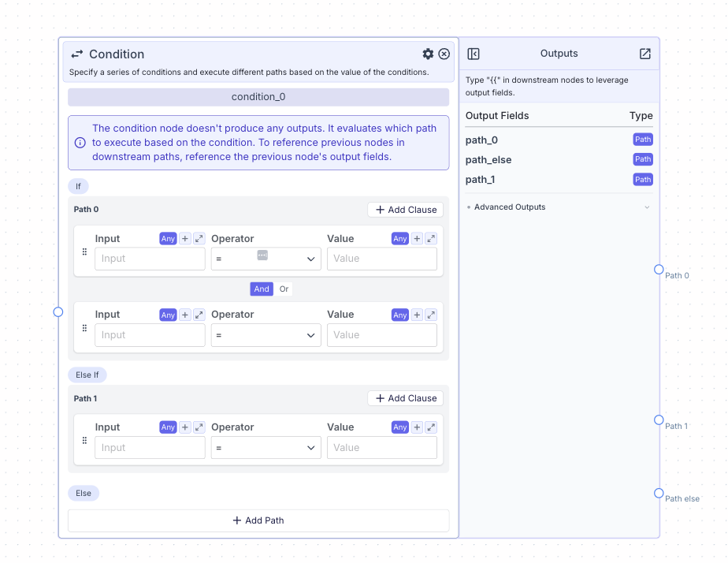Expand the first Path 0 Value field
The width and height of the screenshot is (728, 563).
(431, 239)
